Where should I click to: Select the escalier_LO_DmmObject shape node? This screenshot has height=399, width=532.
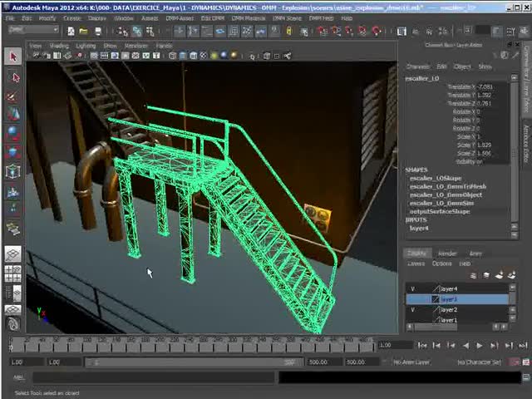[x=445, y=195]
